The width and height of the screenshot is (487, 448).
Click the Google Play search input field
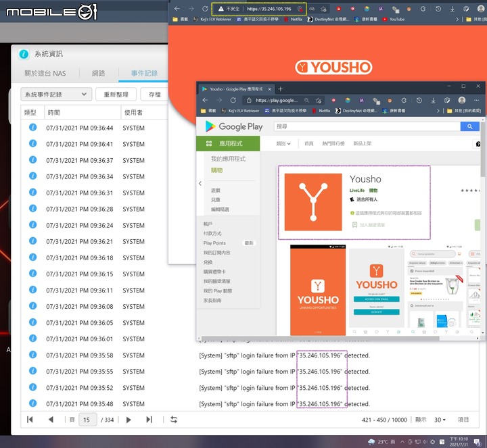click(x=367, y=126)
